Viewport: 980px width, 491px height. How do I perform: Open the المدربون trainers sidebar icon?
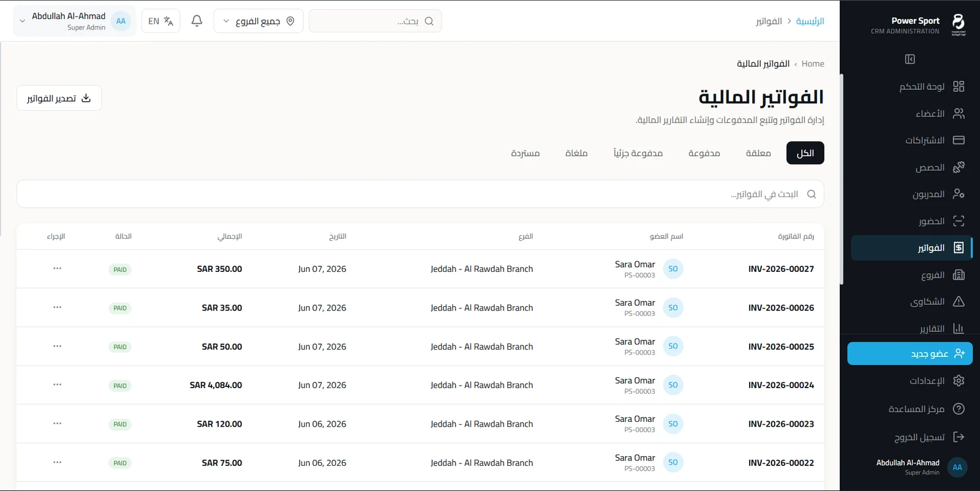point(959,194)
